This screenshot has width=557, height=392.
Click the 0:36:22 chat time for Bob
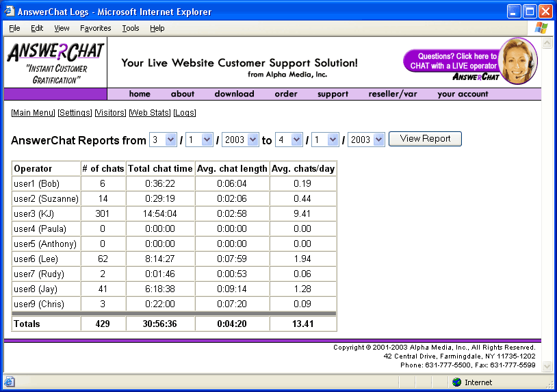pos(160,183)
